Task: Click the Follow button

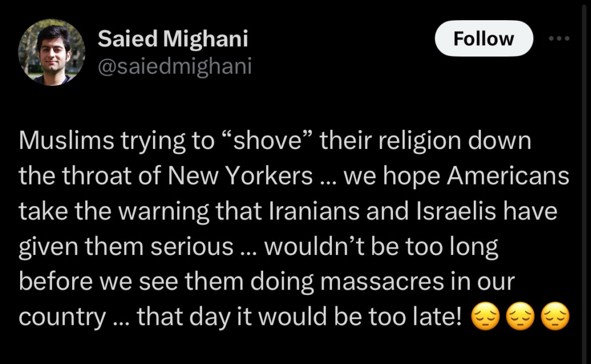Action: click(483, 39)
